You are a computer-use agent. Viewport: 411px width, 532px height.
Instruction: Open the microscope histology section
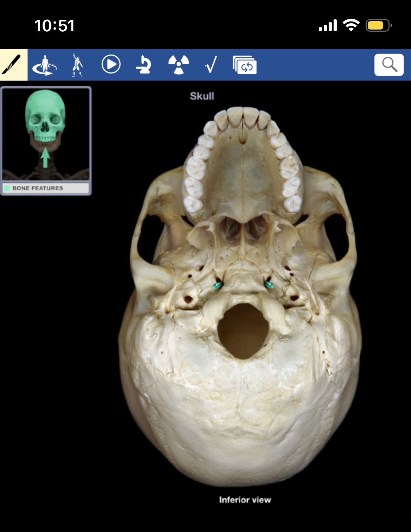point(144,65)
